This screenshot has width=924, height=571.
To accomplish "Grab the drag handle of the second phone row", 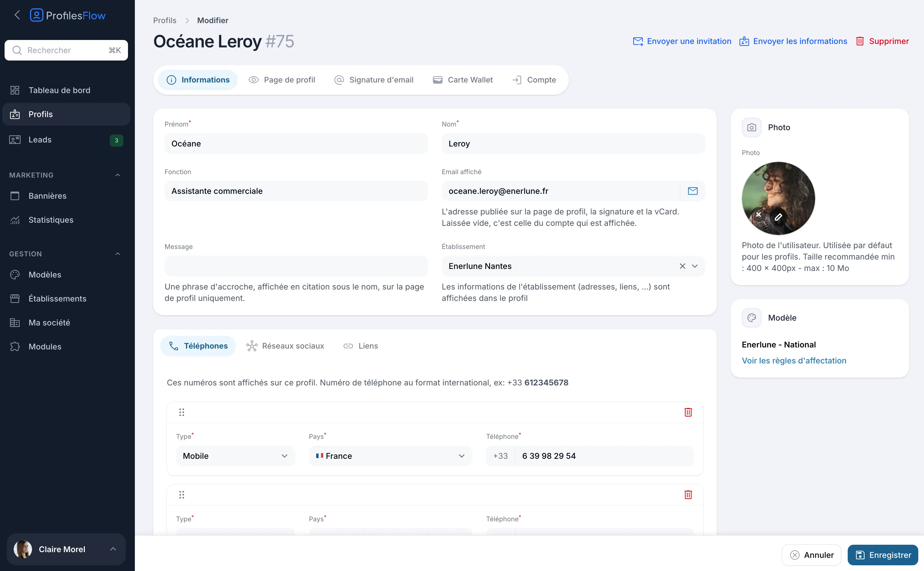I will [x=182, y=495].
